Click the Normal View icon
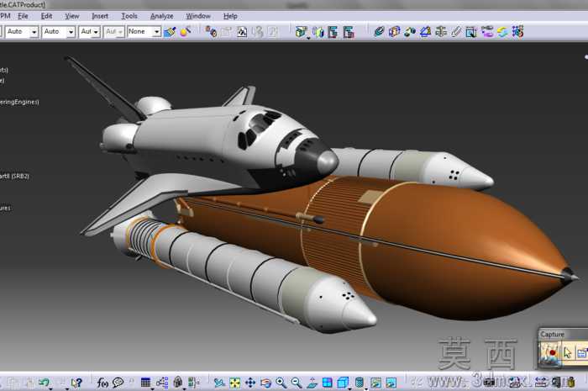 tap(312, 383)
